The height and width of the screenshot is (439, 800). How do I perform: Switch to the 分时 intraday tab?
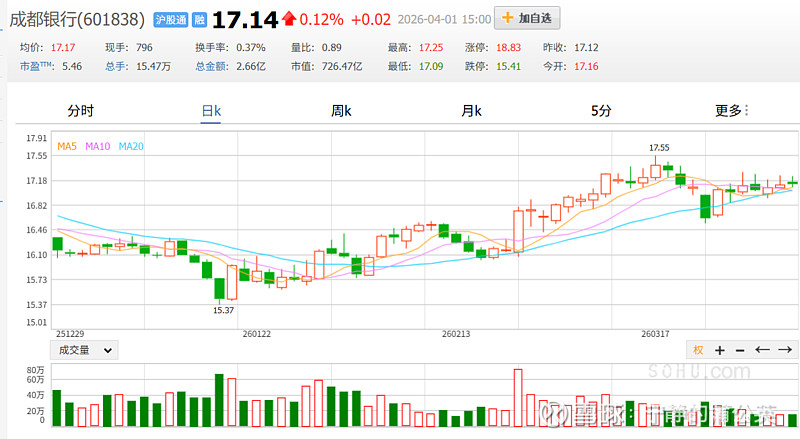click(81, 111)
